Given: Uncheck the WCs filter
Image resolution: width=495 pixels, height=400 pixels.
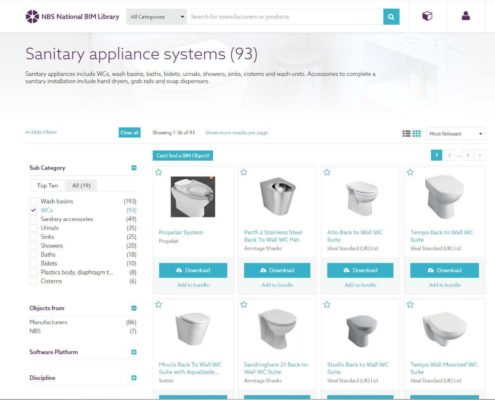Looking at the screenshot, I should click(33, 210).
